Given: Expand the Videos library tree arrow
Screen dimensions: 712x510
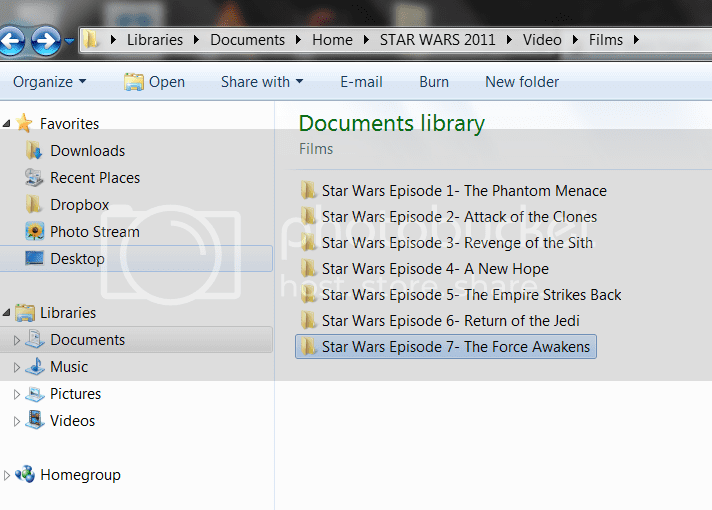Looking at the screenshot, I should point(16,422).
